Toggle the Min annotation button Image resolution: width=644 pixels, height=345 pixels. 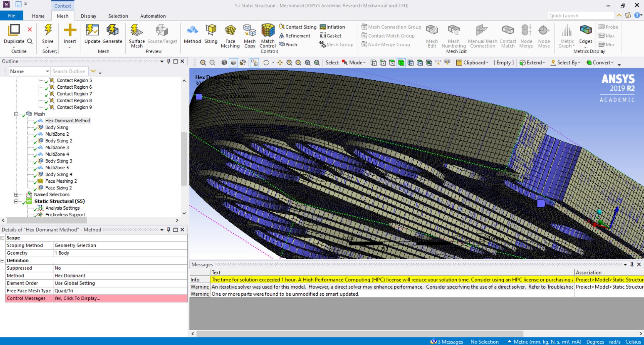(606, 44)
